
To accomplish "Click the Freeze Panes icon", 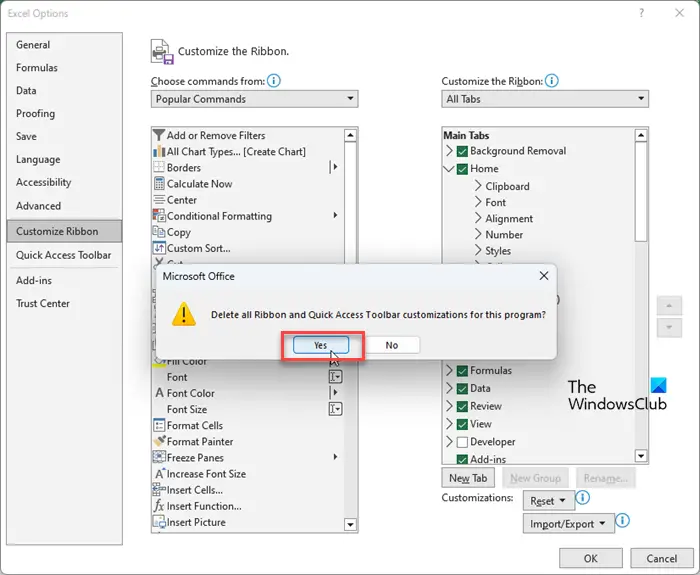I will pyautogui.click(x=159, y=457).
